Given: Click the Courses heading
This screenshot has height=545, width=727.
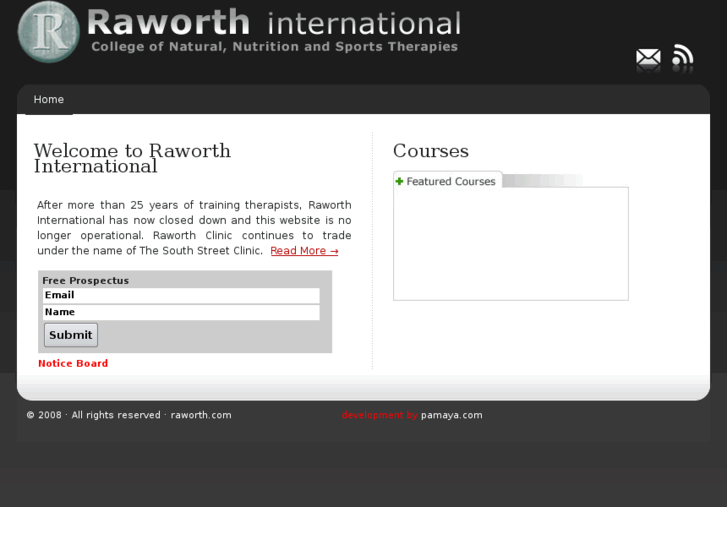Looking at the screenshot, I should click(x=431, y=151).
